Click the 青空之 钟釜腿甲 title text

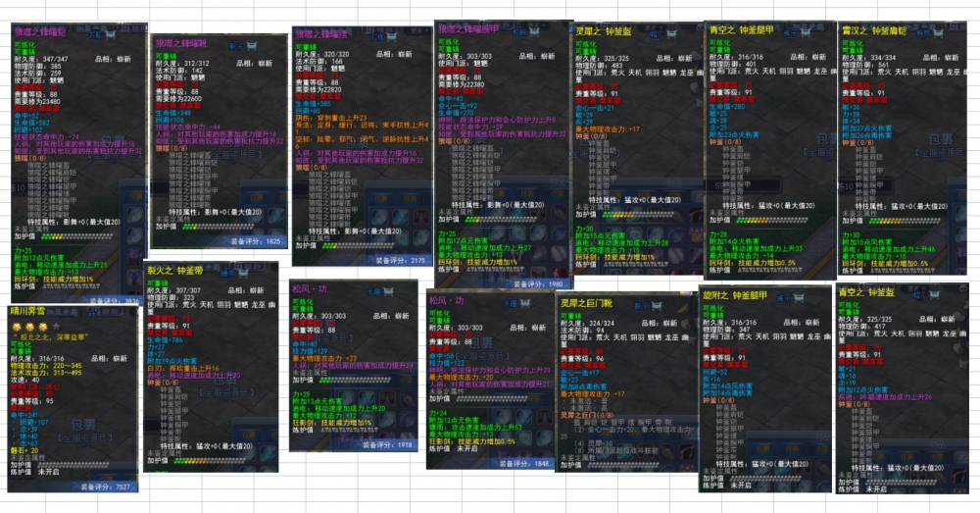coord(742,29)
